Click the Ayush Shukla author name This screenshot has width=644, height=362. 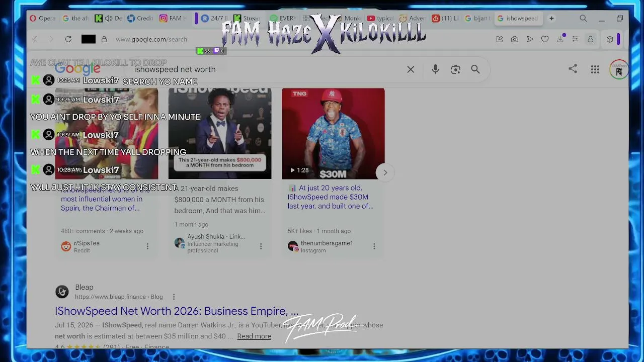pyautogui.click(x=216, y=237)
